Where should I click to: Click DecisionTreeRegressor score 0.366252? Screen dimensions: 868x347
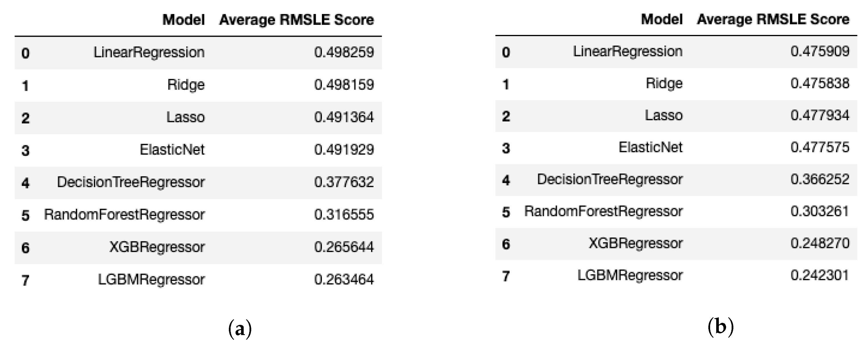(x=820, y=179)
